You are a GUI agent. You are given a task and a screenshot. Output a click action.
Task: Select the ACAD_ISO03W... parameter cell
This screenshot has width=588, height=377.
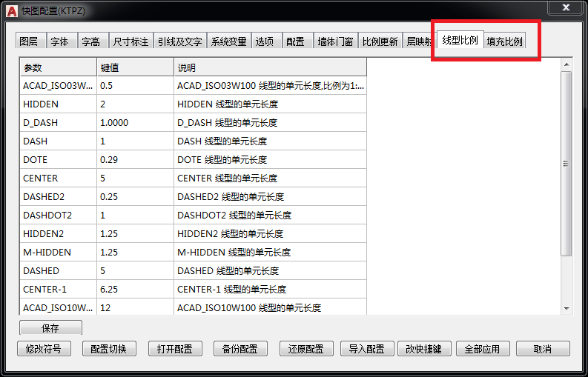pos(58,86)
